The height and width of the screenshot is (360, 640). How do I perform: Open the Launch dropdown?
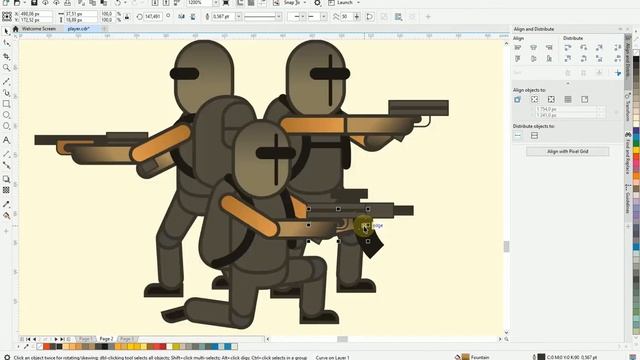pos(358,3)
